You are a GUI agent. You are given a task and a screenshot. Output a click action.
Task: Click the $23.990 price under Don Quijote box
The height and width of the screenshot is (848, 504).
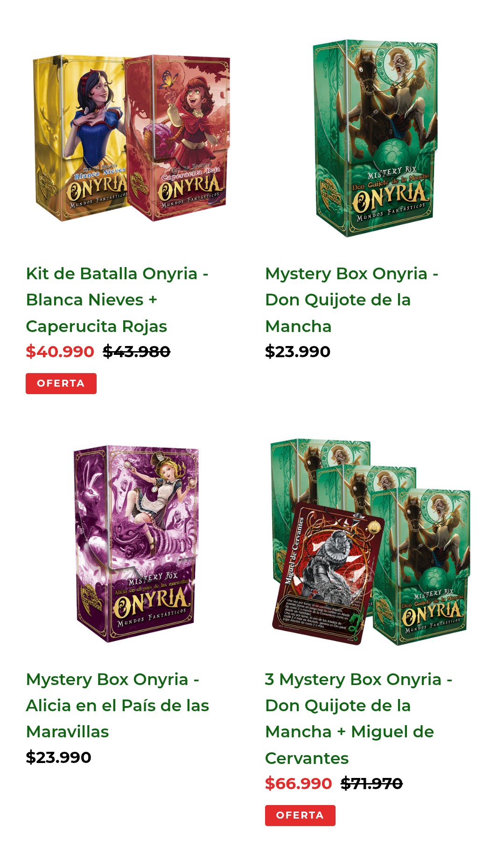pos(298,352)
